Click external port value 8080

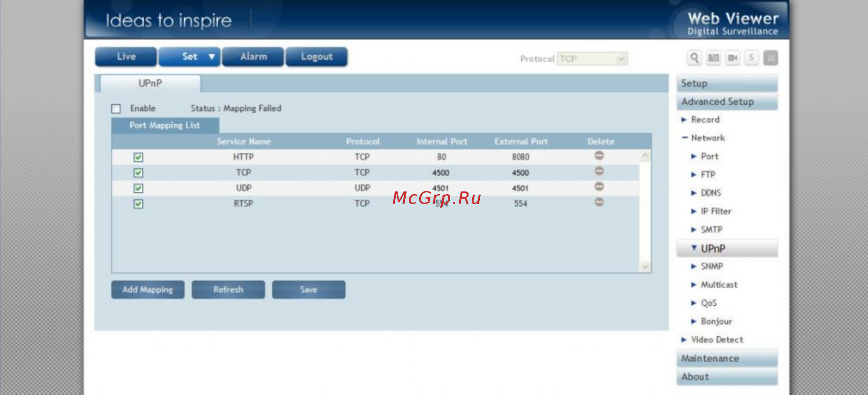point(521,157)
